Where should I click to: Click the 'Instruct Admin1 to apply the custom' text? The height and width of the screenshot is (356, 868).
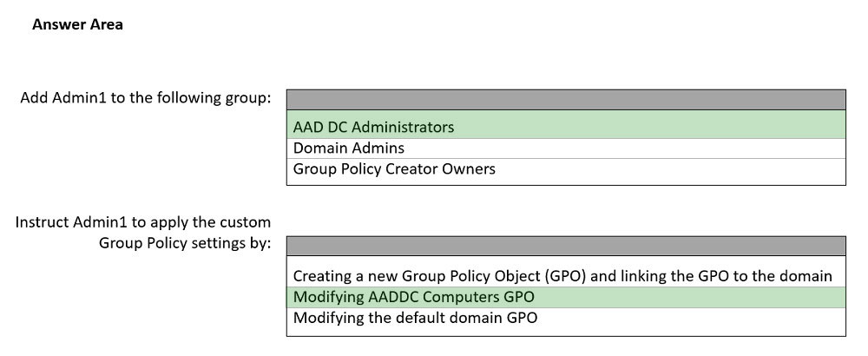click(143, 222)
